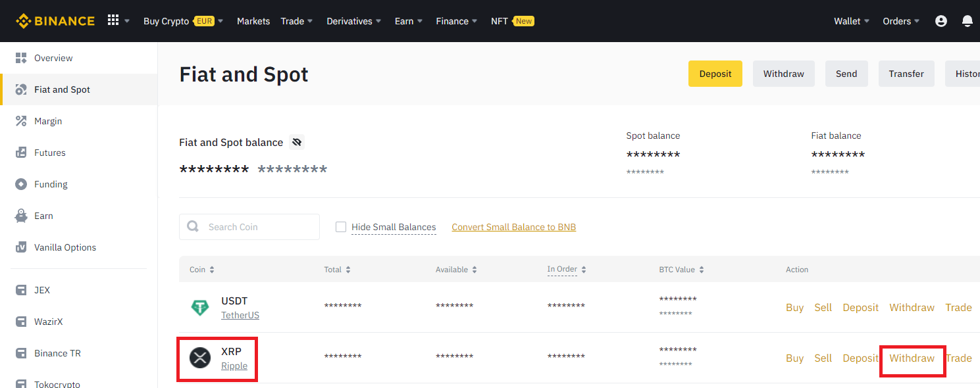This screenshot has width=980, height=388.
Task: Click the Earn sidebar icon
Action: click(x=21, y=216)
